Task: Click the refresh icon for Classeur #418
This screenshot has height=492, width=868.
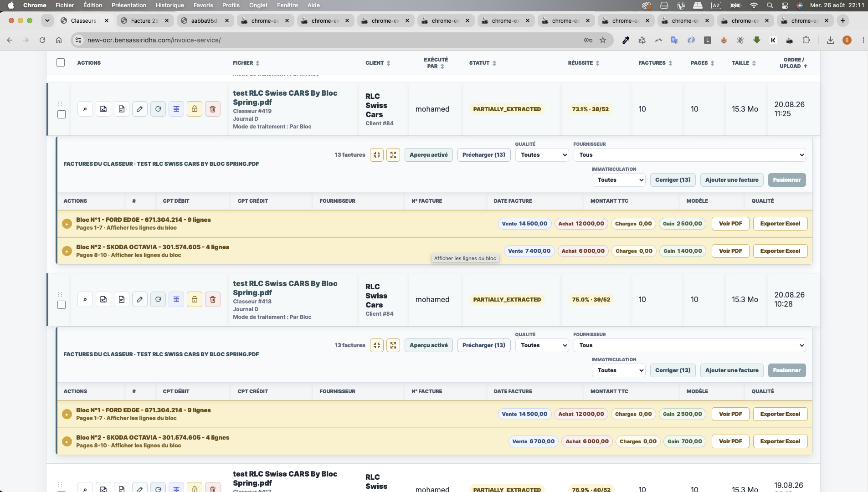Action: point(158,299)
